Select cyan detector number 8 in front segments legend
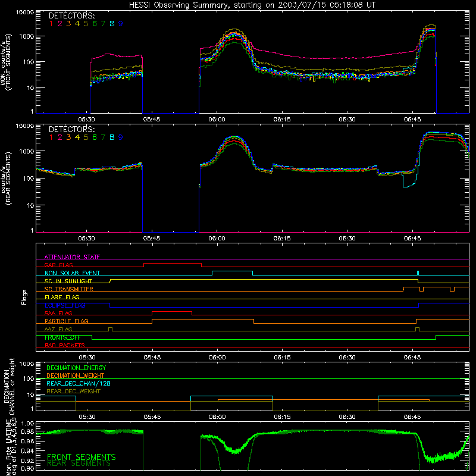Screen dimensions: 476x476 [112, 24]
